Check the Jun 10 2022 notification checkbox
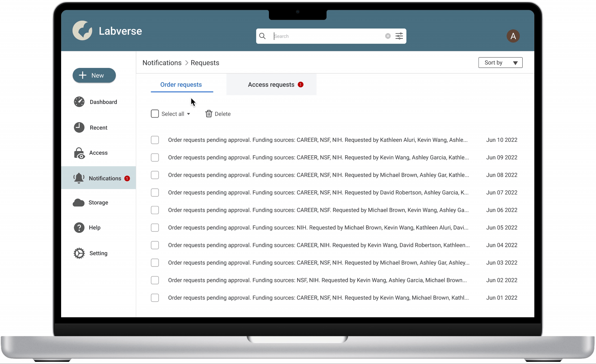Screen dimensions: 596x364 tap(155, 140)
